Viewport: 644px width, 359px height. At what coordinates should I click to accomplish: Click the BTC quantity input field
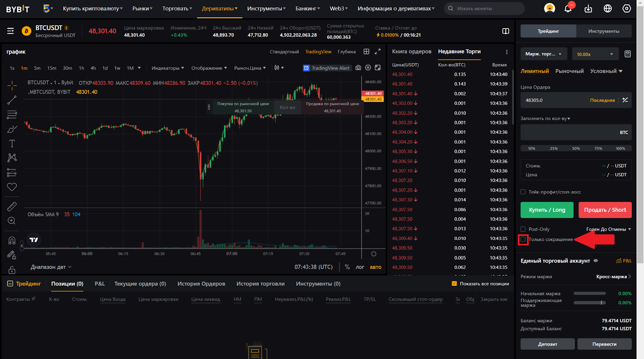576,132
